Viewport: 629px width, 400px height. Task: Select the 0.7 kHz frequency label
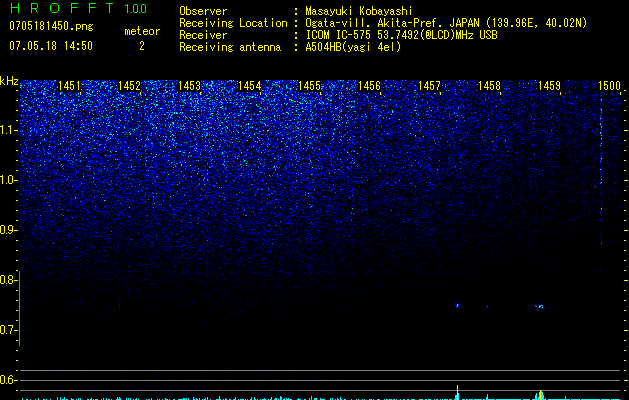pos(8,330)
